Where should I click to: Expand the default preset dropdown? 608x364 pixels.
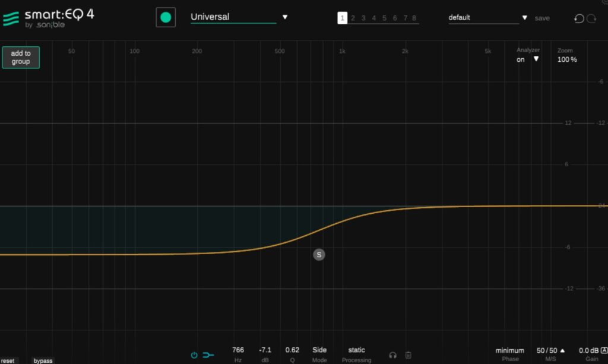click(524, 18)
